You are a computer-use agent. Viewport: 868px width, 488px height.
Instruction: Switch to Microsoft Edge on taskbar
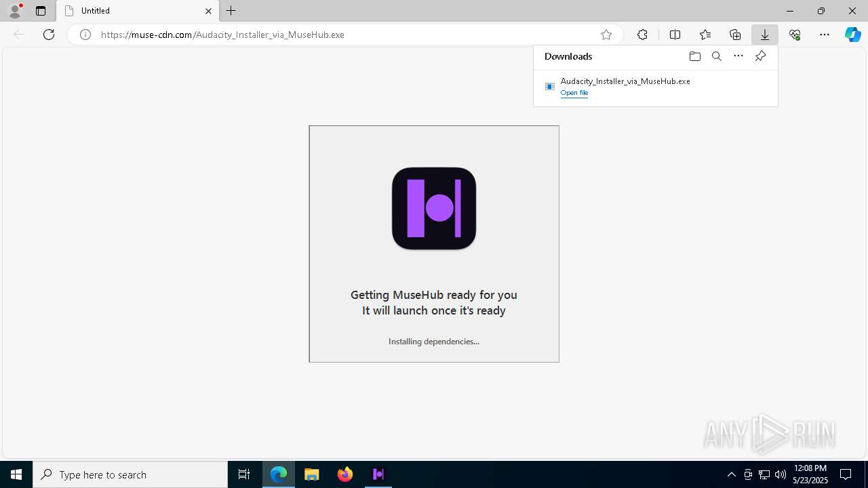[x=279, y=474]
